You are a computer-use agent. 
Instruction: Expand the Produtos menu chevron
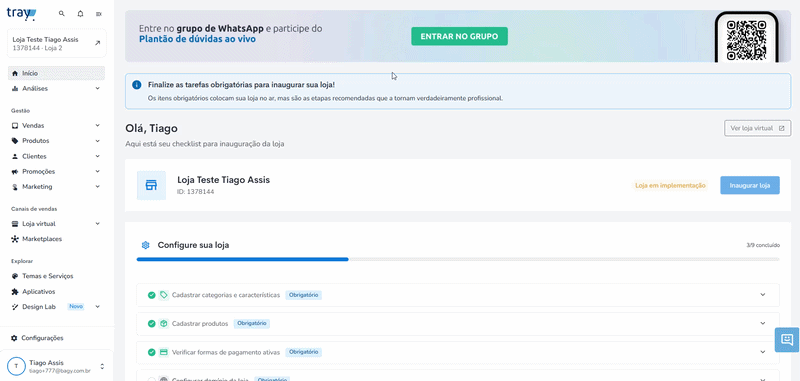pos(97,141)
